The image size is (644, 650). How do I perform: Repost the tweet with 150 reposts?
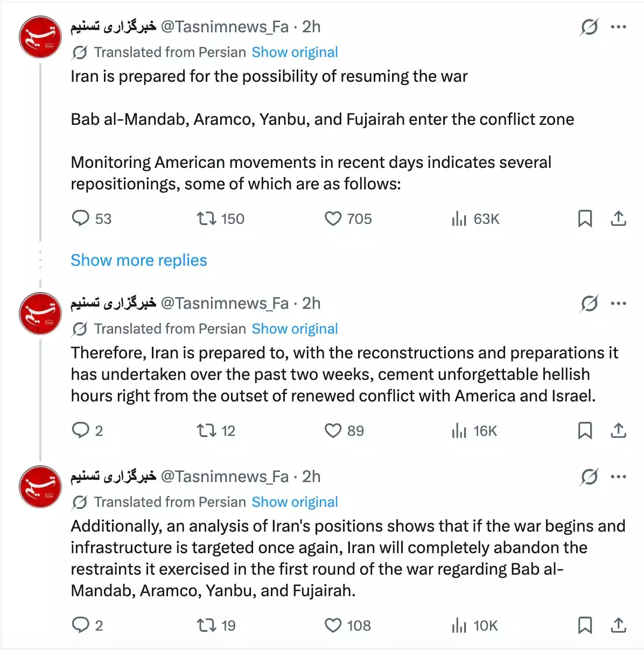tap(206, 218)
